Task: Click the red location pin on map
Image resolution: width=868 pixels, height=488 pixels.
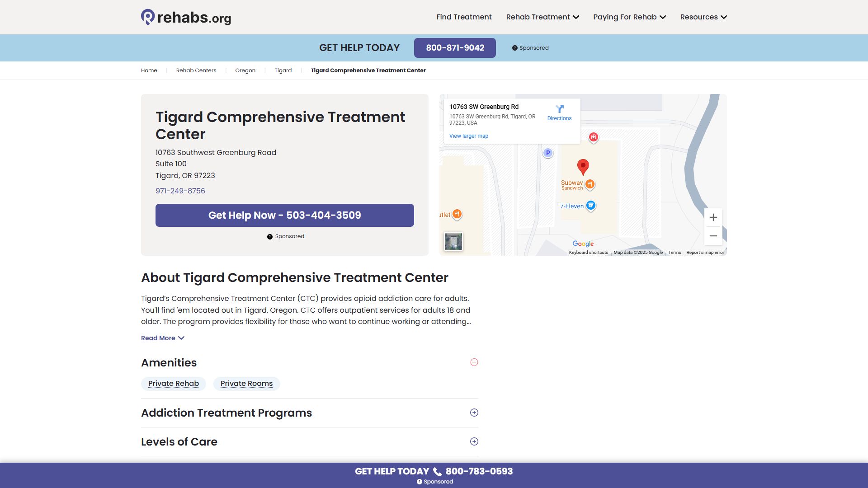Action: pos(583,167)
